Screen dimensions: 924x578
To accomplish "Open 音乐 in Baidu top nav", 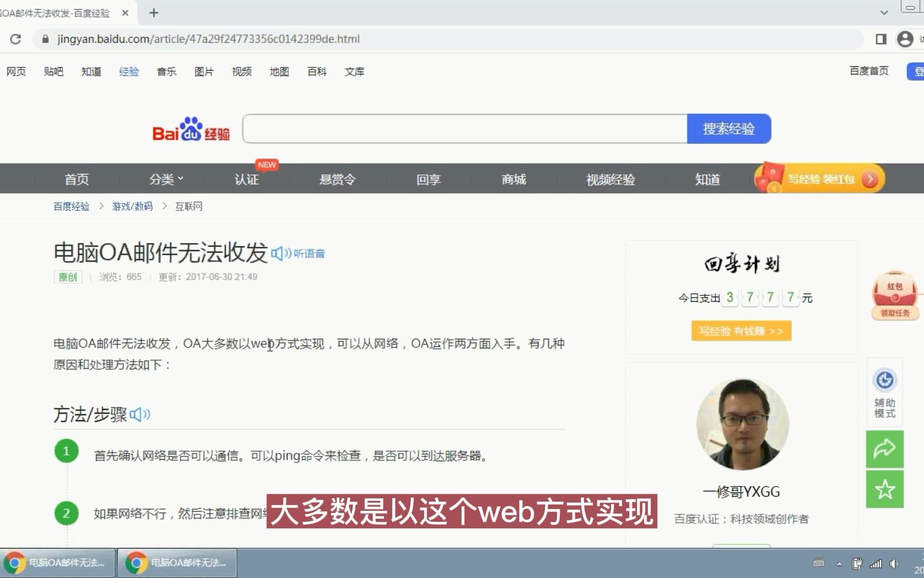I will pos(166,72).
